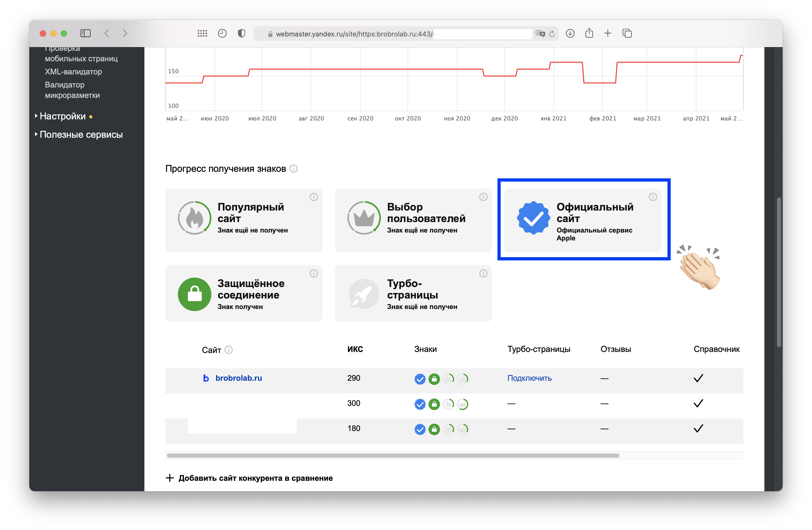Screen dimensions: 812x530
Task: Click the translate icon in the address bar
Action: coord(540,34)
